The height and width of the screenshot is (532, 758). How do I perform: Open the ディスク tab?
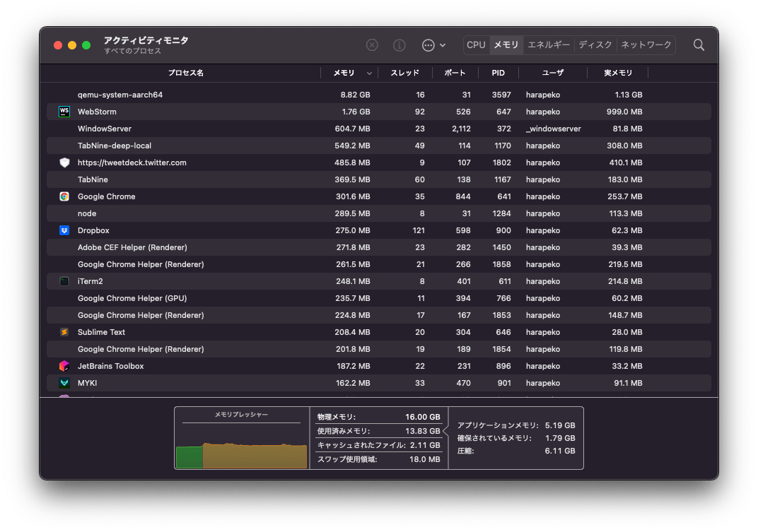(595, 45)
